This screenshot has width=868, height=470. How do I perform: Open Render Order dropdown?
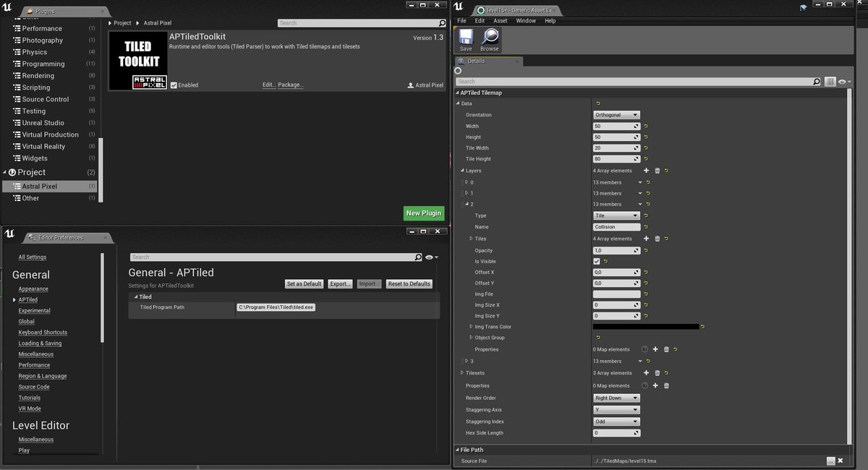(616, 398)
